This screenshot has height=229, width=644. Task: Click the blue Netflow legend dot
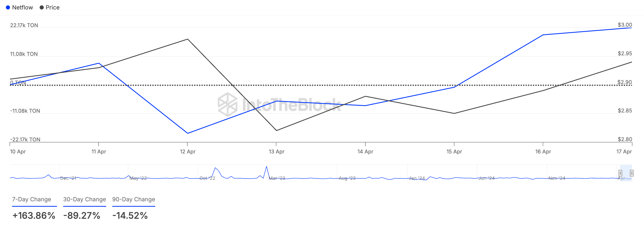click(x=8, y=7)
